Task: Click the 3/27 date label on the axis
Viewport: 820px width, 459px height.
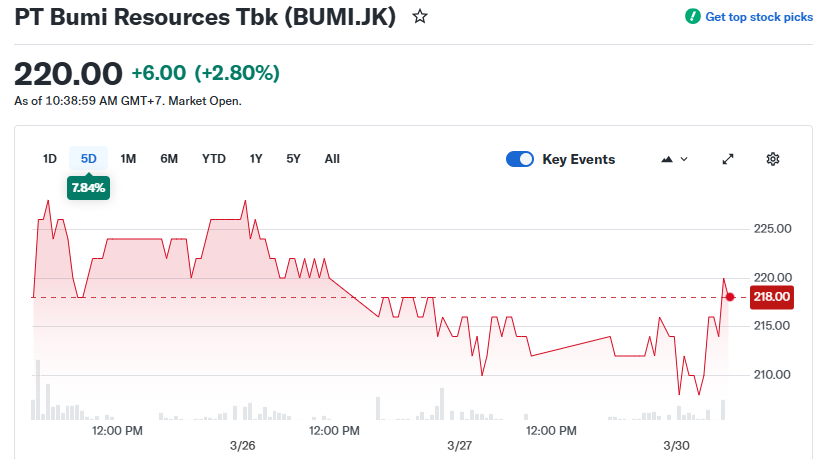Action: coord(459,445)
